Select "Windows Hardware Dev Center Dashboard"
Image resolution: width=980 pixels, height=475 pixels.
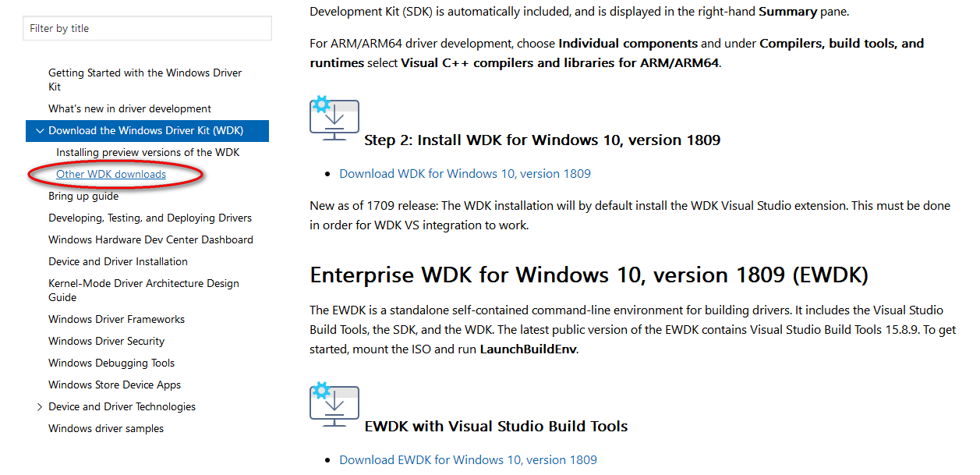[151, 239]
